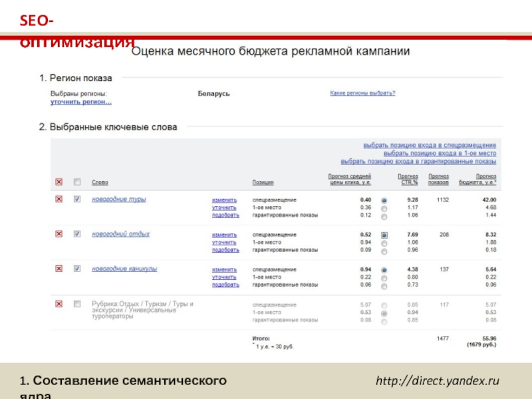
Task: Sort by the 'Слово' column header
Action: [100, 182]
